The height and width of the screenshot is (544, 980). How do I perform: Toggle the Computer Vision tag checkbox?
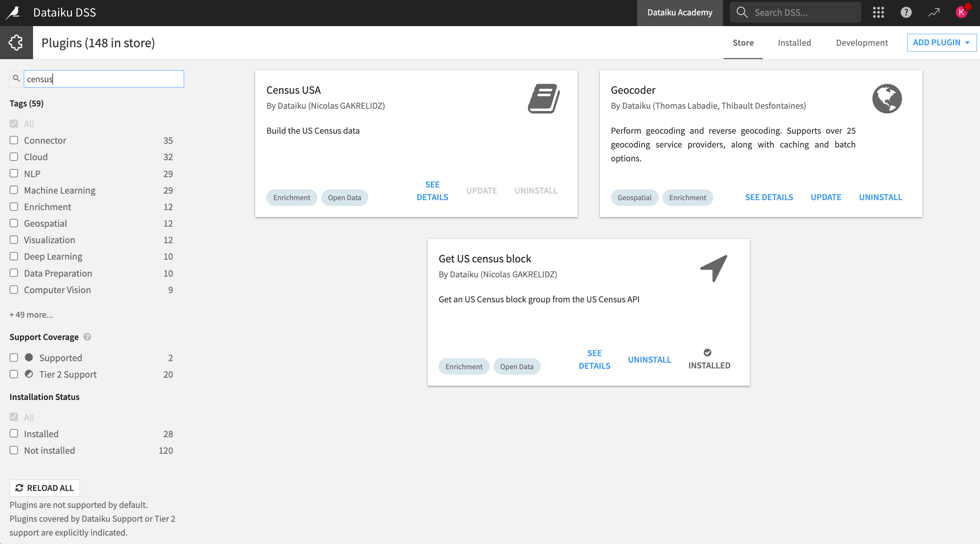(14, 290)
